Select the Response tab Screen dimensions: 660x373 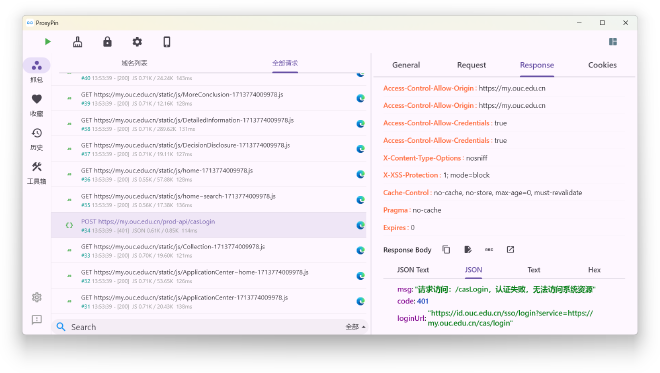pos(537,65)
